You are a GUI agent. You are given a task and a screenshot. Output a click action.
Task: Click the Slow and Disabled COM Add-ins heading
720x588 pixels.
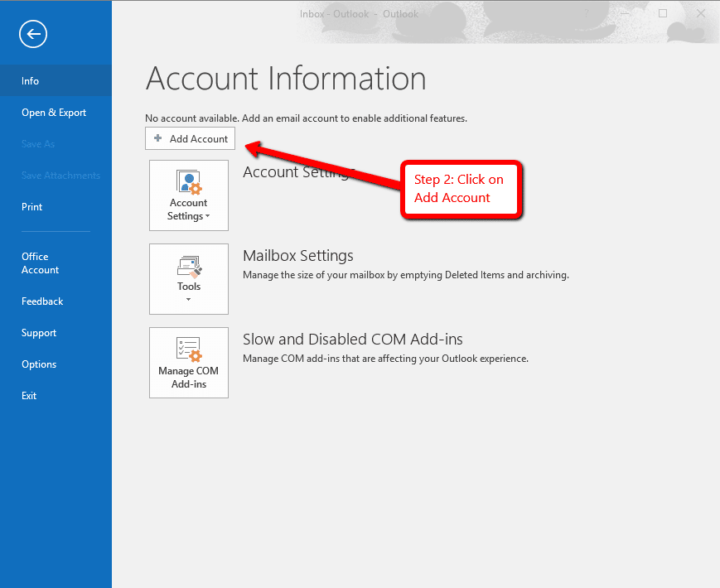[x=353, y=340]
